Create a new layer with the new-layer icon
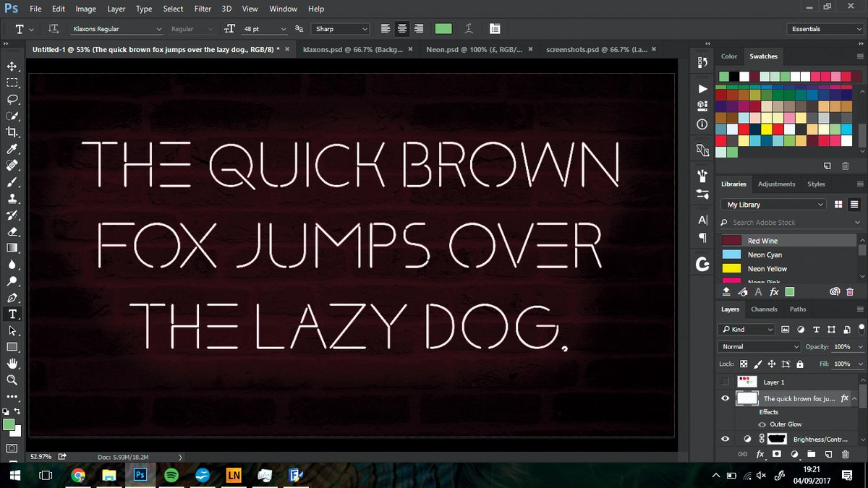The height and width of the screenshot is (488, 868). click(x=829, y=454)
